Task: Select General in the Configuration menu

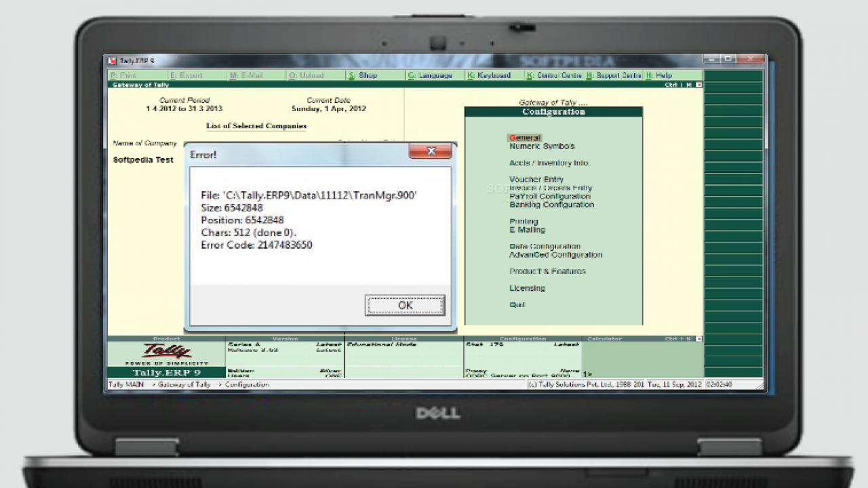Action: [x=525, y=138]
